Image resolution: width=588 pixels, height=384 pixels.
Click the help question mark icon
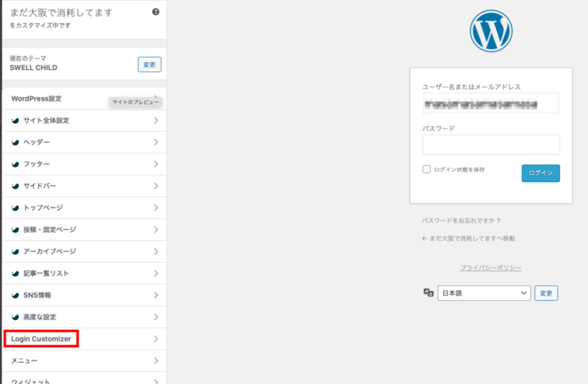pos(156,12)
